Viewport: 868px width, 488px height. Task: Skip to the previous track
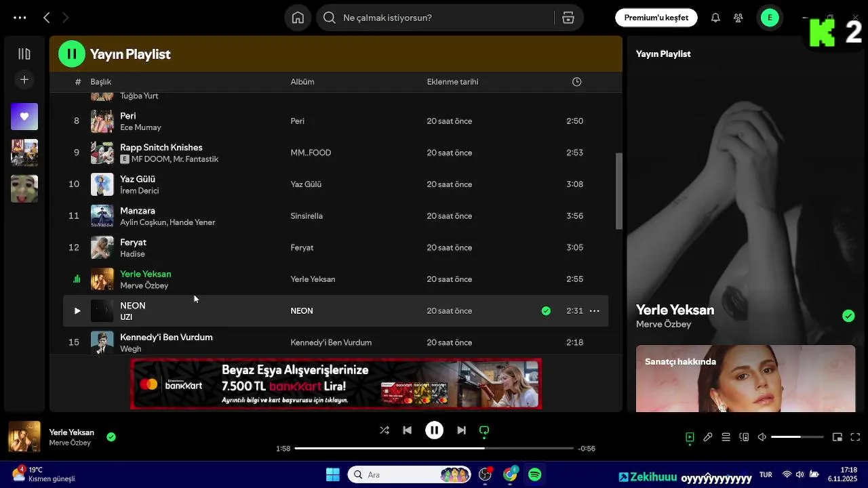pos(407,430)
